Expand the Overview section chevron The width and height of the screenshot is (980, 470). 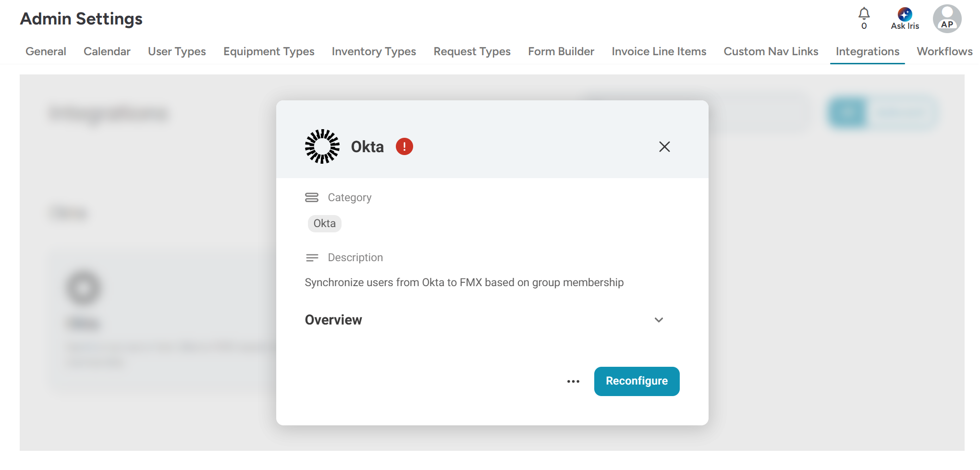tap(659, 320)
